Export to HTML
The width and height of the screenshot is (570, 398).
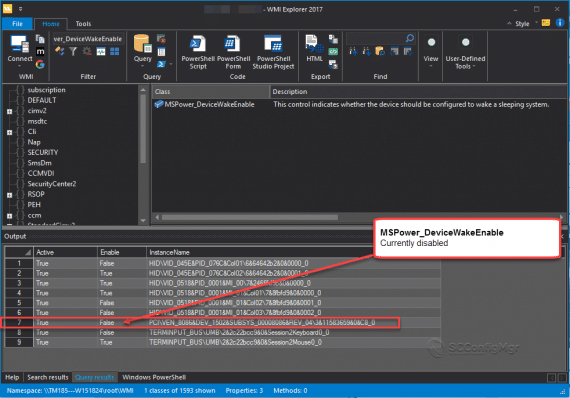[314, 48]
